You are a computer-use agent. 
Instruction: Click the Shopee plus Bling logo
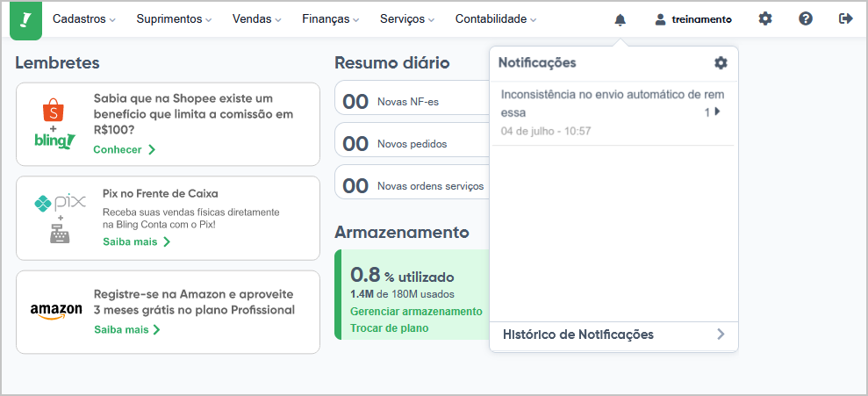coord(54,124)
